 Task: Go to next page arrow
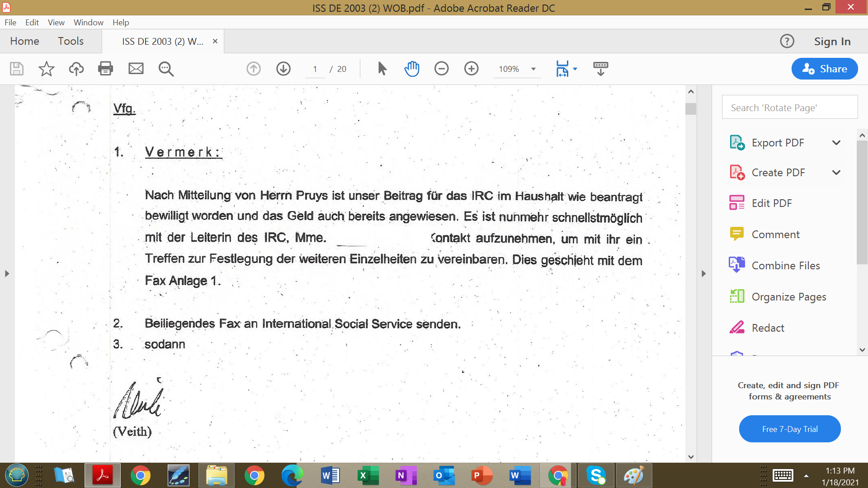283,69
